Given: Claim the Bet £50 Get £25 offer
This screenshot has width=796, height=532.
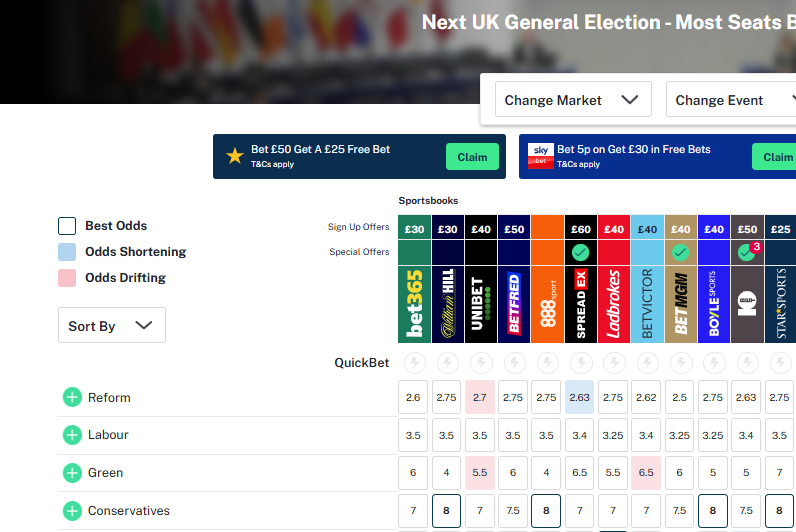Looking at the screenshot, I should coord(472,157).
